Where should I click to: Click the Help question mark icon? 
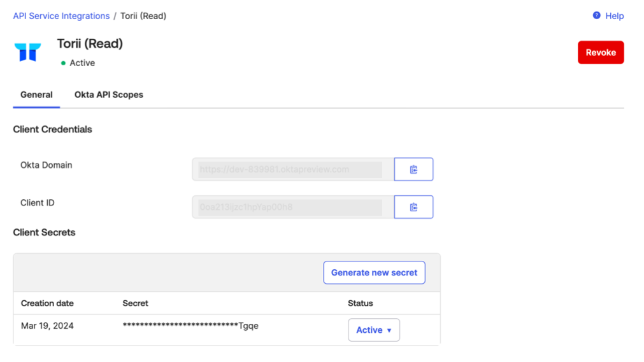pos(596,16)
